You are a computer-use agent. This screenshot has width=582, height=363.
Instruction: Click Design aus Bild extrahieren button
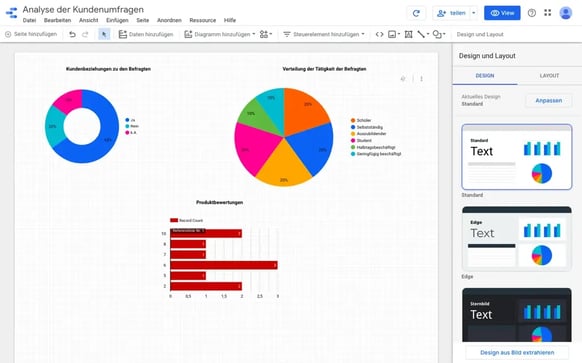click(x=517, y=353)
